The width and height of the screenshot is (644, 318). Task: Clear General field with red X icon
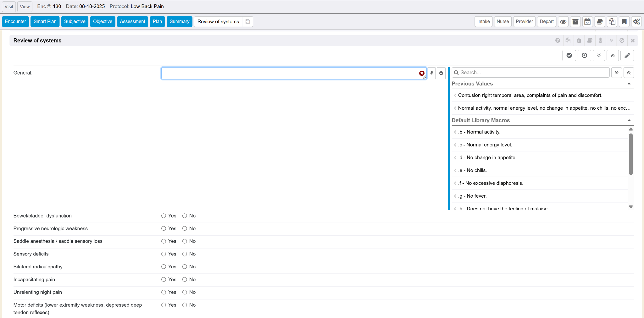(422, 73)
